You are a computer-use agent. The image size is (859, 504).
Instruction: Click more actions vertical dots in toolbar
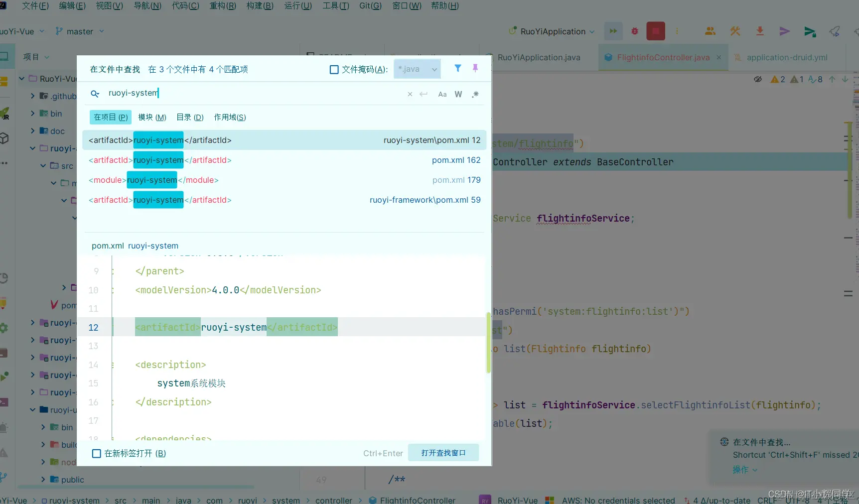click(x=677, y=31)
